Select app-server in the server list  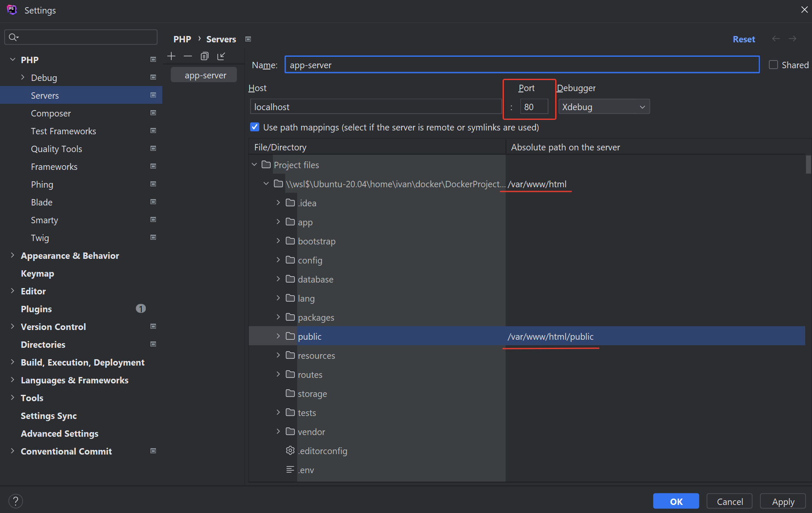point(204,75)
